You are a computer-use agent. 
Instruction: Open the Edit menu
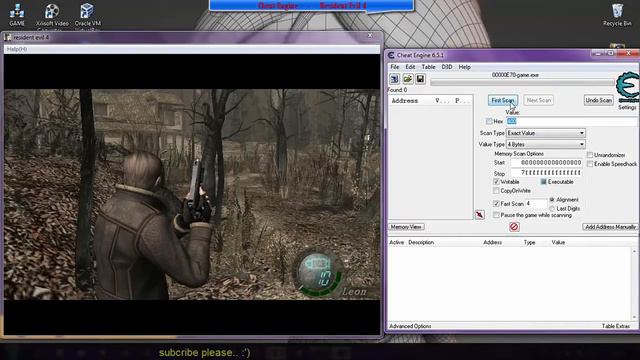[410, 67]
